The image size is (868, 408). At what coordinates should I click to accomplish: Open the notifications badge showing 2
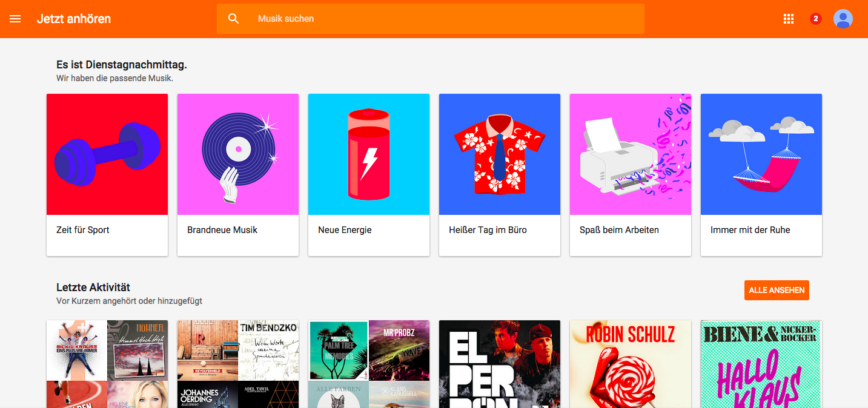click(x=815, y=19)
